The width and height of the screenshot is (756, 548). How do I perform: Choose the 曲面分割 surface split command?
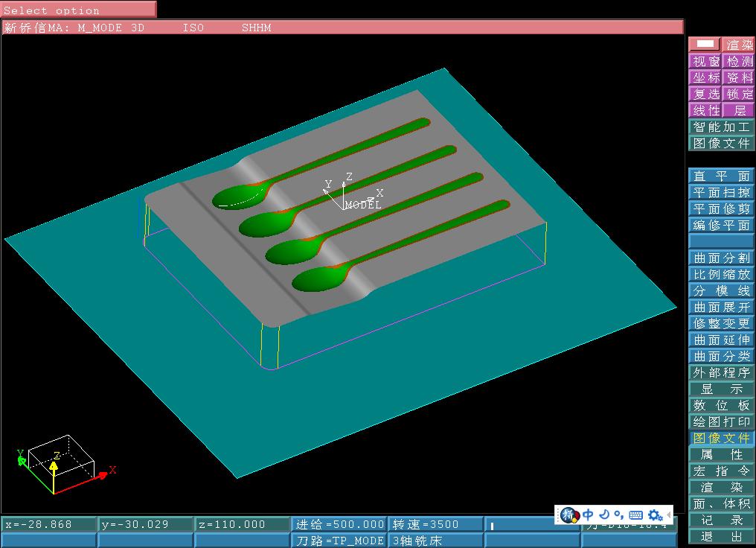(721, 258)
